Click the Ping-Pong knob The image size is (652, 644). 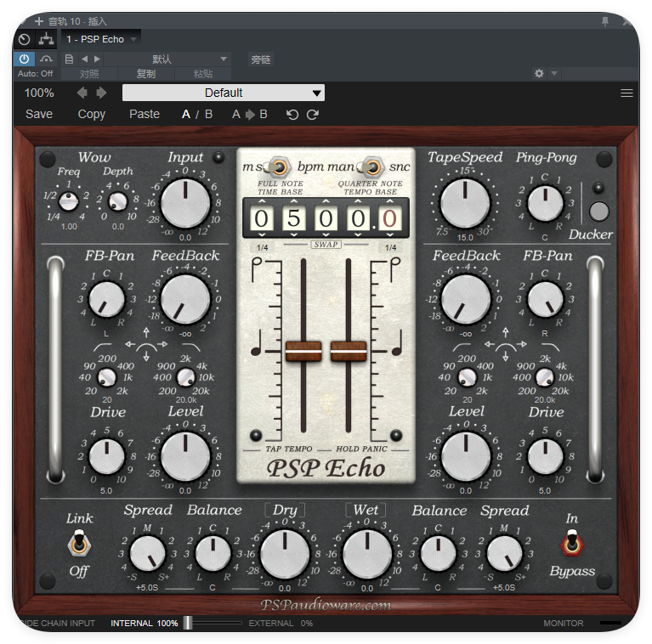coord(545,204)
